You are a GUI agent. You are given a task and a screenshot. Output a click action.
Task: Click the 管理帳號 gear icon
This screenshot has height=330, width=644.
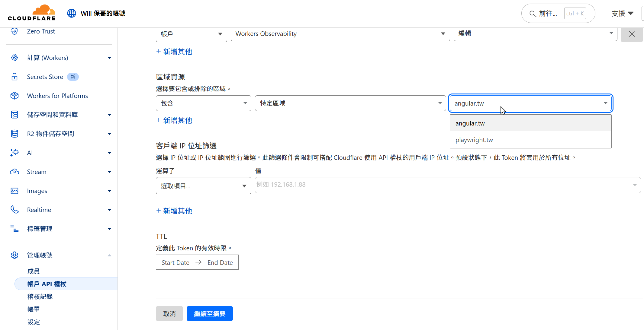point(14,255)
